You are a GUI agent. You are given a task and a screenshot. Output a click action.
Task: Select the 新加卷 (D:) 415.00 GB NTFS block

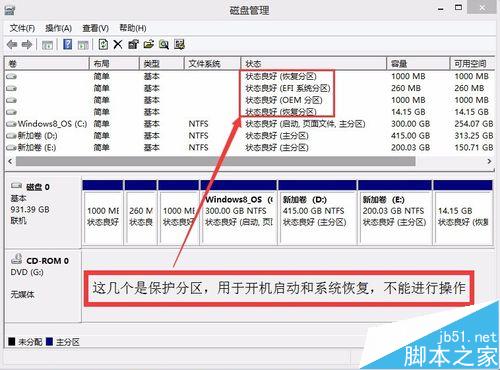click(x=317, y=212)
